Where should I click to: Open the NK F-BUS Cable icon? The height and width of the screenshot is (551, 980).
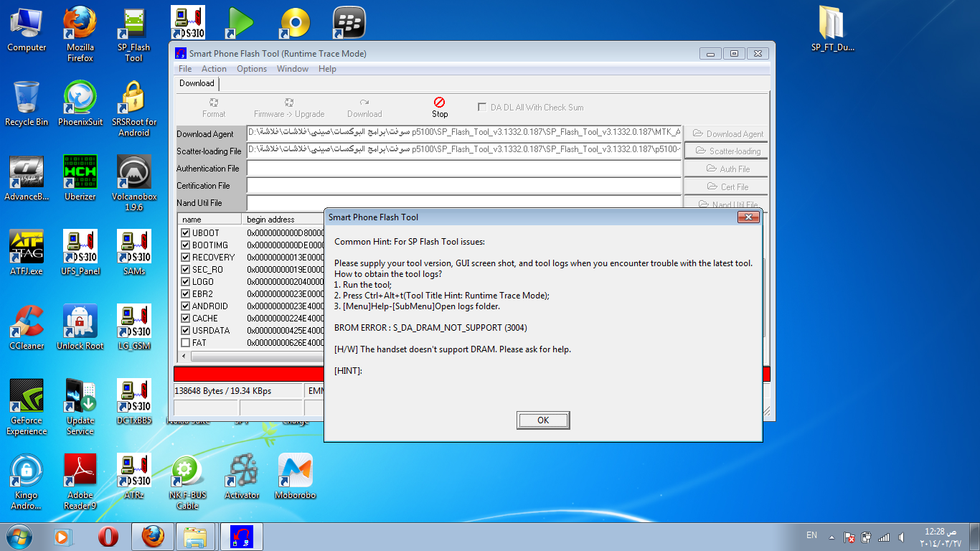point(188,482)
